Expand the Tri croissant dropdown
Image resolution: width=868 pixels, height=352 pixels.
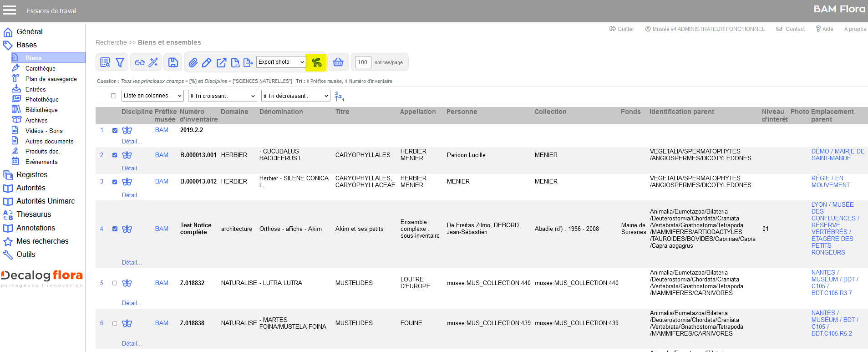(x=223, y=96)
